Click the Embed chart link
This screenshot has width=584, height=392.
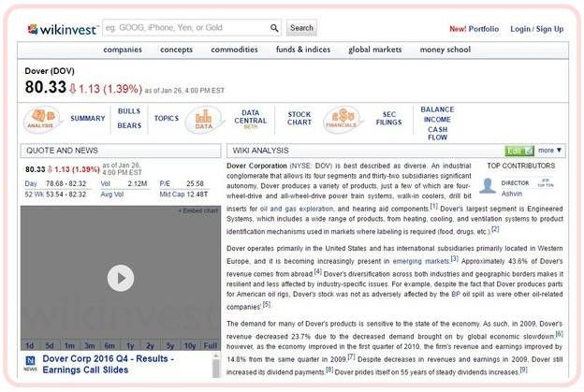click(197, 211)
